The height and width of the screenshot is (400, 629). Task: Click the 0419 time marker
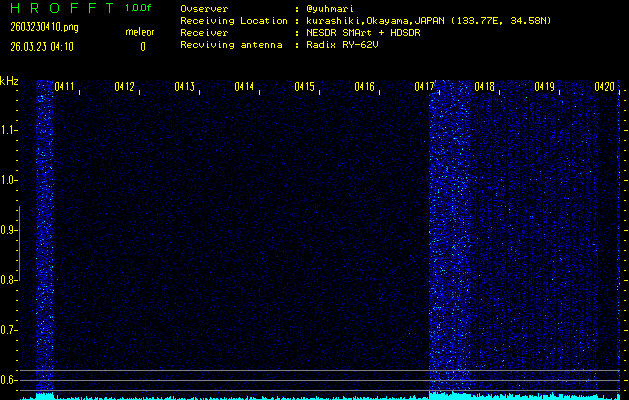[x=544, y=87]
